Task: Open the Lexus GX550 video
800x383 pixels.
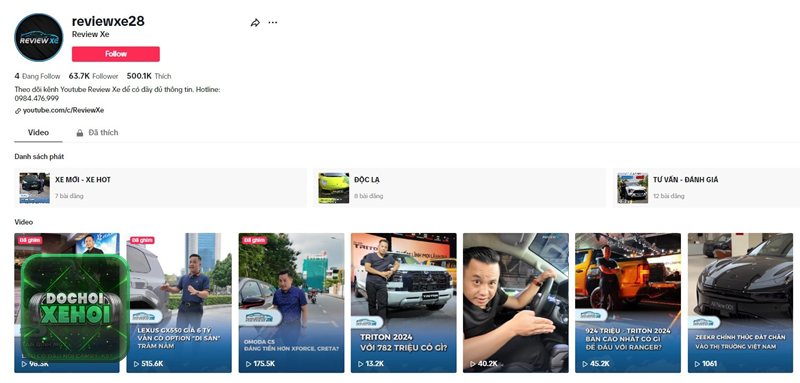Action: [179, 303]
